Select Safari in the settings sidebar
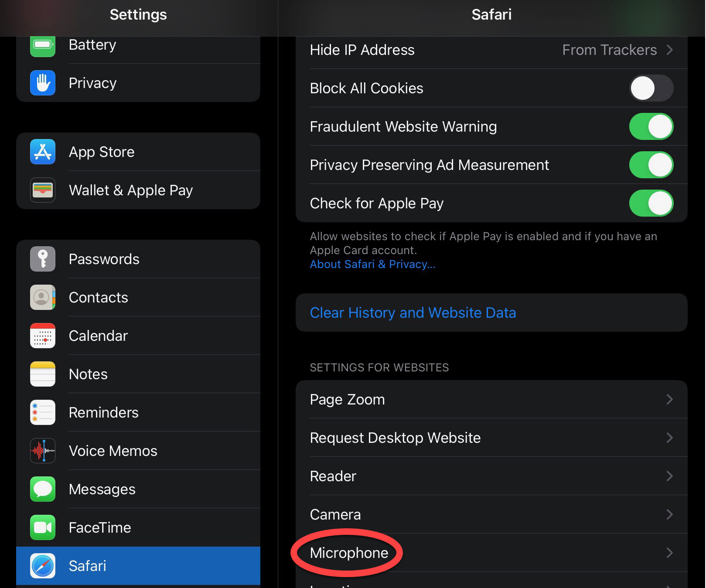This screenshot has width=706, height=588. (138, 566)
